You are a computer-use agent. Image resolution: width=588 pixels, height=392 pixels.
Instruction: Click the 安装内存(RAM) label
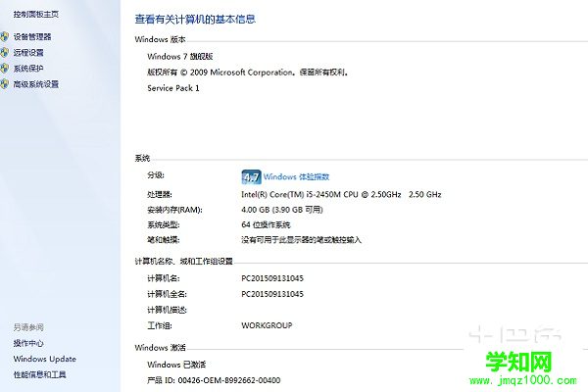coord(174,210)
